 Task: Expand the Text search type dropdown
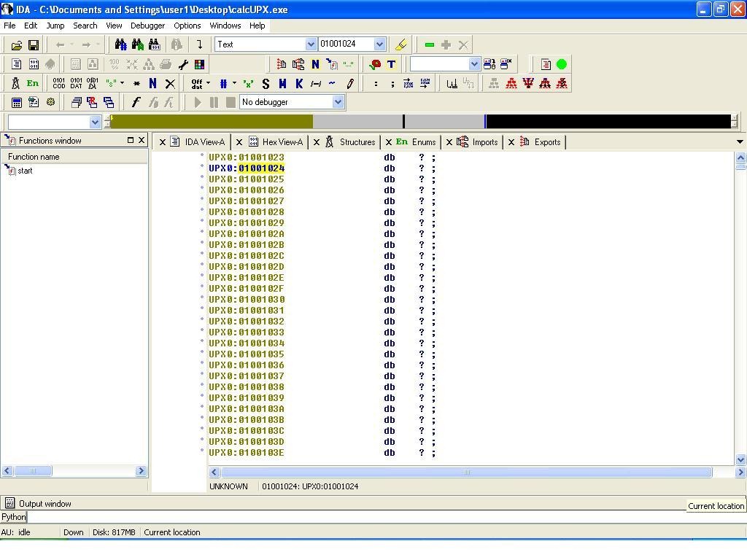pyautogui.click(x=311, y=44)
